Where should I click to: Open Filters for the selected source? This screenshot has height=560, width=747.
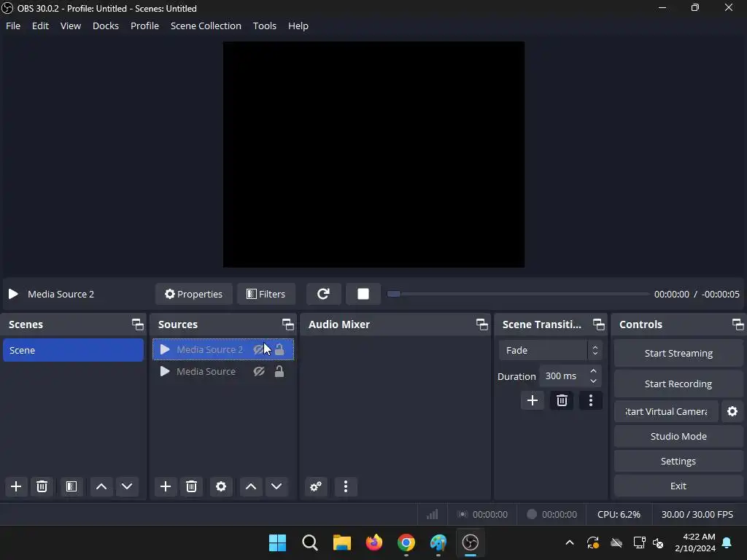266,294
